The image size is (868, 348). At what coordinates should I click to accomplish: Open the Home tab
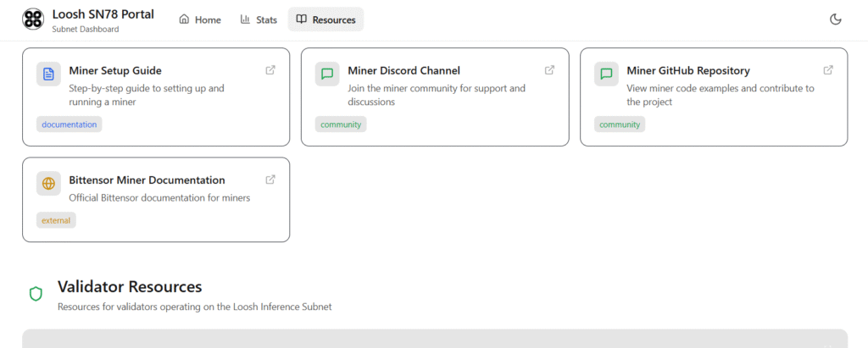(x=200, y=19)
